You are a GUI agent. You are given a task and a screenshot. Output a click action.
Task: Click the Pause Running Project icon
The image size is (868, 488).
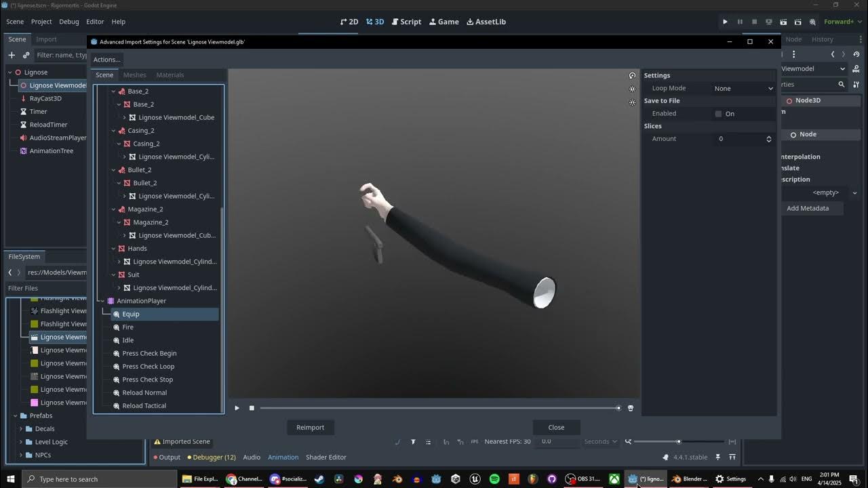click(x=740, y=22)
